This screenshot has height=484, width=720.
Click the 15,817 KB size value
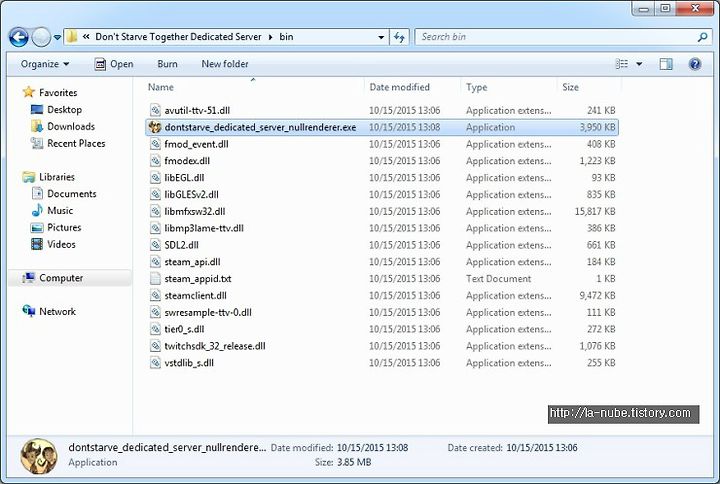[x=595, y=211]
